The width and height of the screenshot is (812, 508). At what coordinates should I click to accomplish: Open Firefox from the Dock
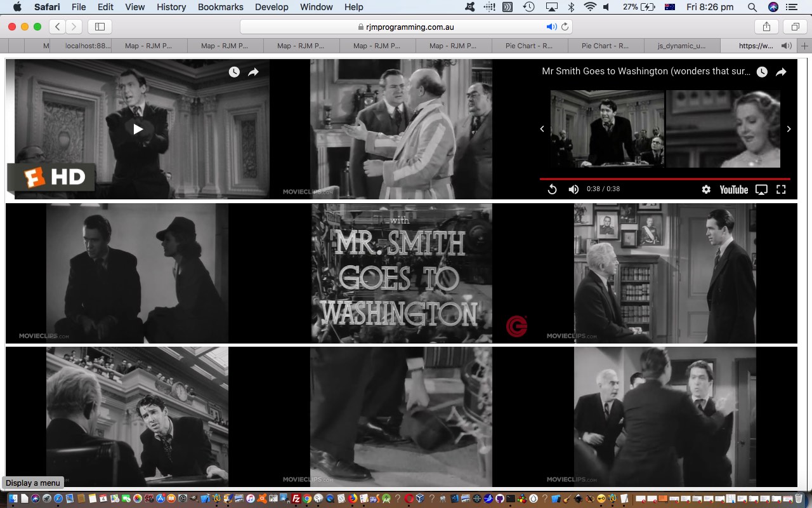[x=352, y=498]
